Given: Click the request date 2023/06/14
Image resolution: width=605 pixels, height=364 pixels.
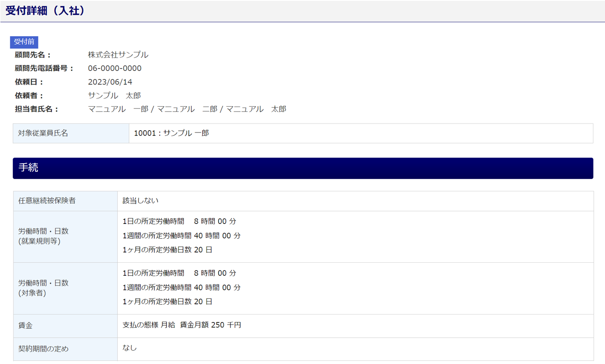Looking at the screenshot, I should pyautogui.click(x=110, y=82).
